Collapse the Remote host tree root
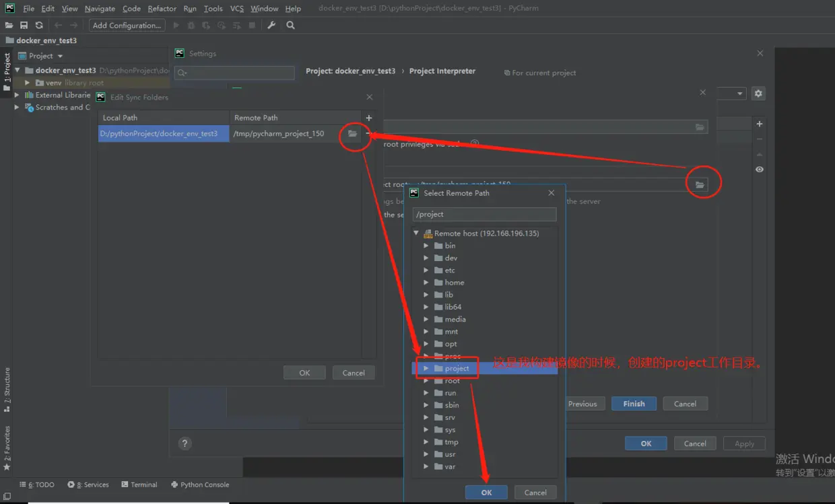 click(x=417, y=233)
